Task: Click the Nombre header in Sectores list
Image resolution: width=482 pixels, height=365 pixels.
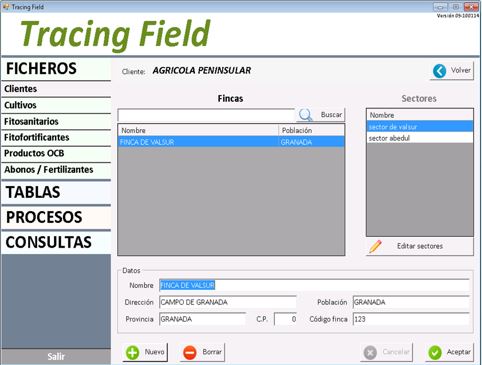Action: (420, 115)
